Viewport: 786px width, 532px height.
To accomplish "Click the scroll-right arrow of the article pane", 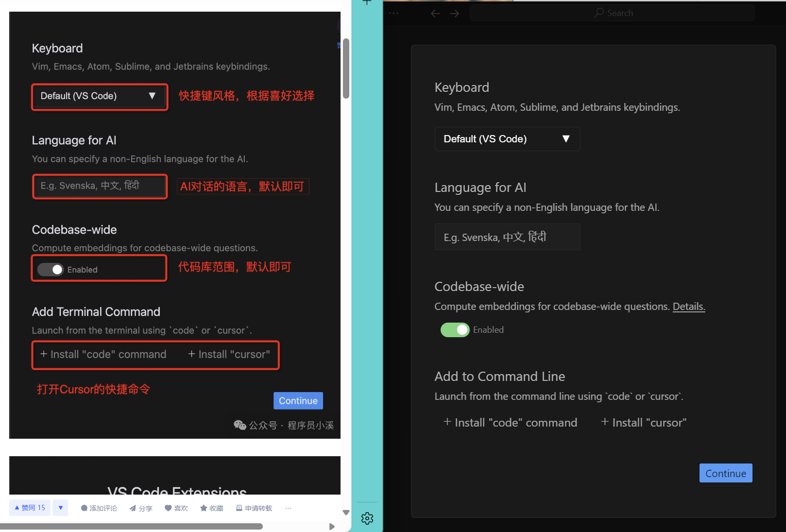I will [x=332, y=527].
